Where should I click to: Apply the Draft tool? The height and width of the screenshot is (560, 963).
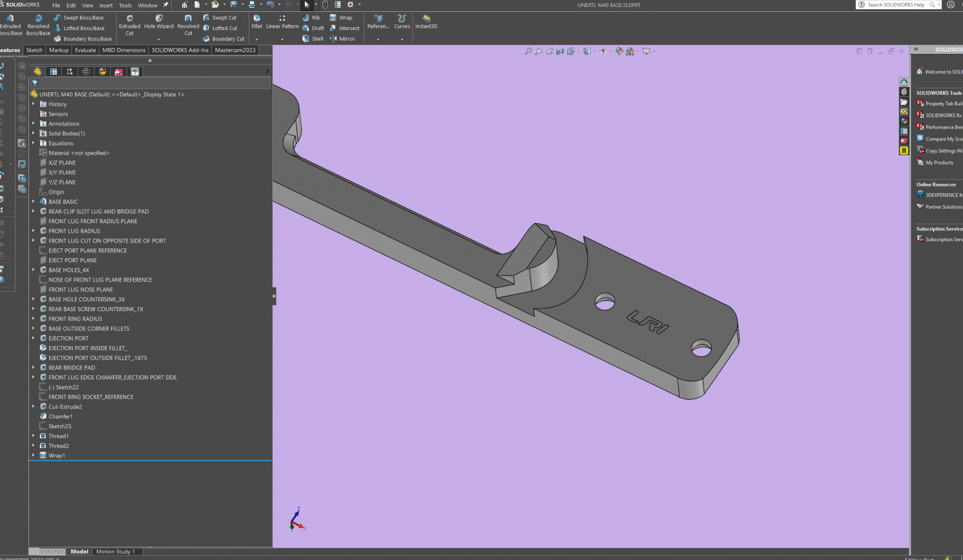(x=313, y=28)
